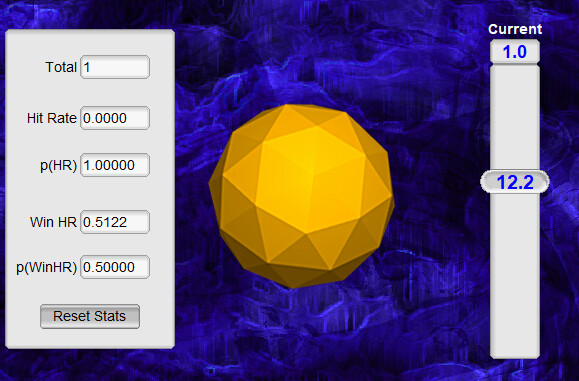Click the Hit Rate label text
Screen dimensions: 579x381
(52, 118)
